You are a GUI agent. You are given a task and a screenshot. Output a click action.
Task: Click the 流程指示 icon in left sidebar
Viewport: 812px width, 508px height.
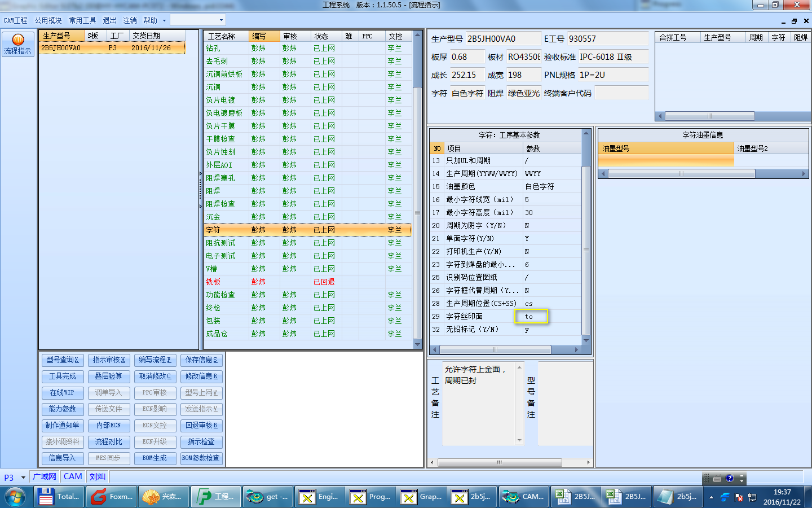coord(17,44)
